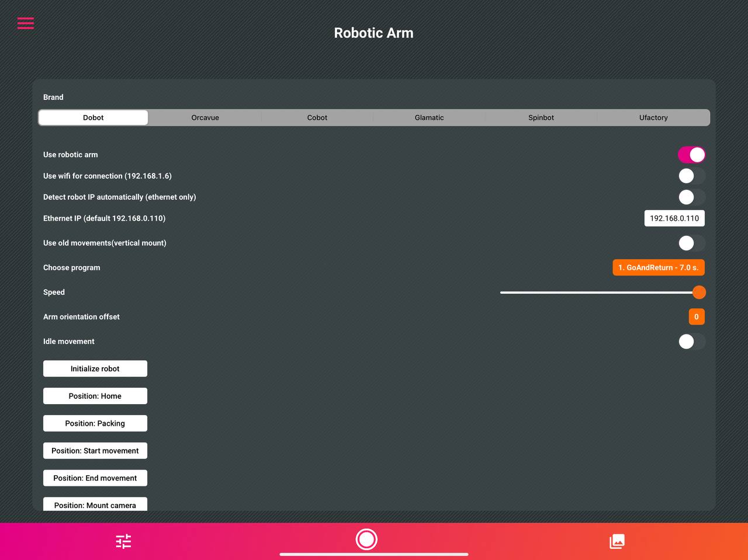Turn on the Idle movement toggle
The image size is (748, 560).
[x=692, y=342]
